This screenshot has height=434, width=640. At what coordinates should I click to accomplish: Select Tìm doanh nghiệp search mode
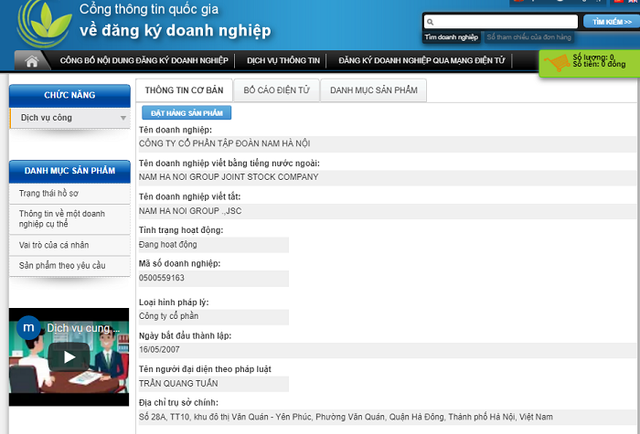(452, 37)
